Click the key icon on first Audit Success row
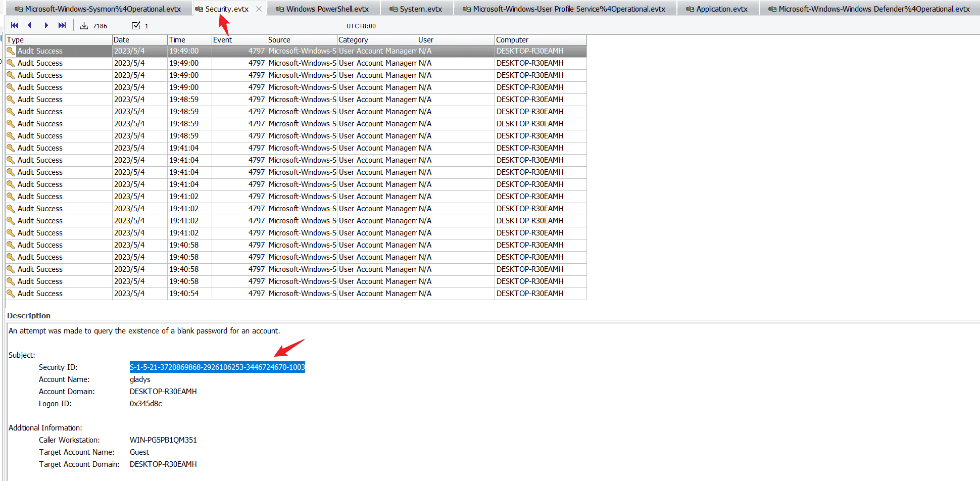980x481 pixels. tap(11, 51)
